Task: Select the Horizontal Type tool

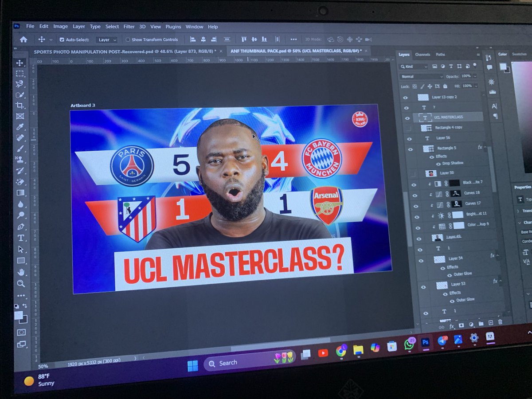Action: [20, 238]
